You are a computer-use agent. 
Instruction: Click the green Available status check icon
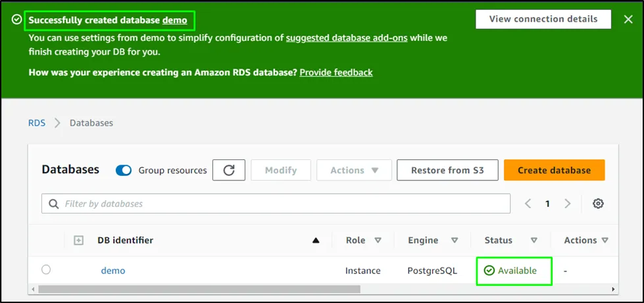[x=489, y=271]
